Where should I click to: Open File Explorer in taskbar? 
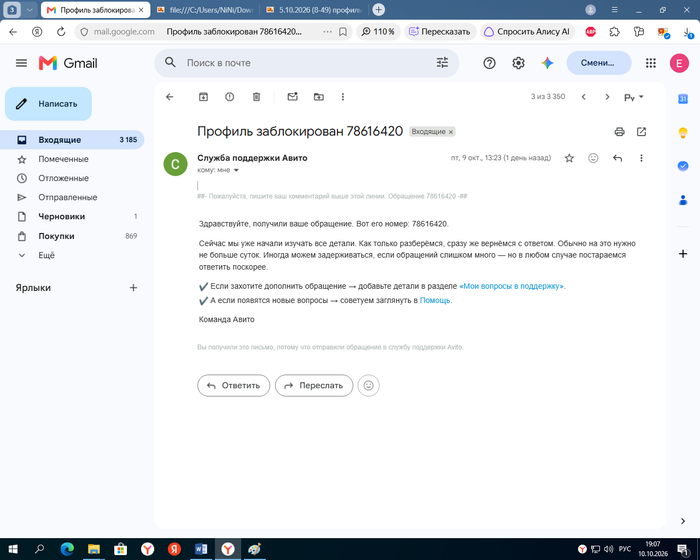click(94, 549)
